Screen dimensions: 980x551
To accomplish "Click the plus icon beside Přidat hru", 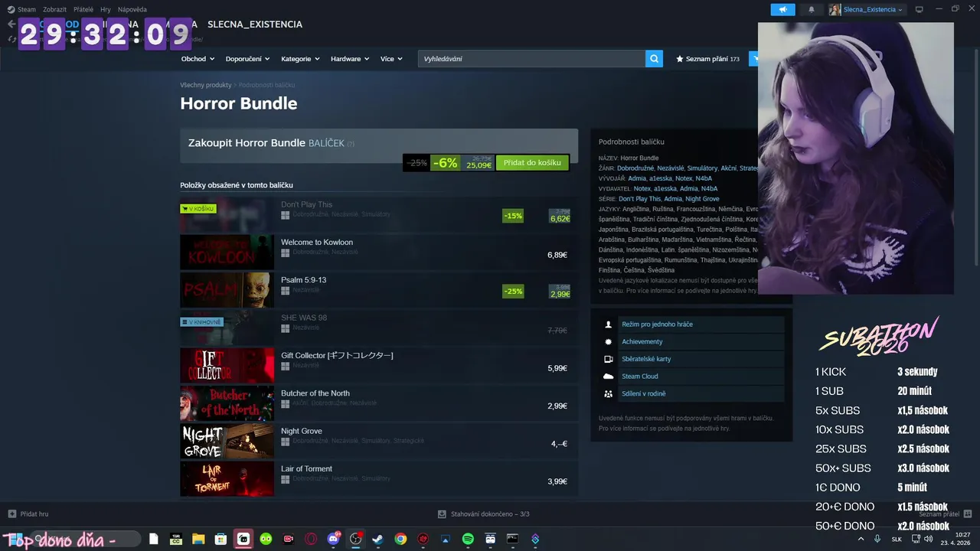I will click(x=11, y=514).
